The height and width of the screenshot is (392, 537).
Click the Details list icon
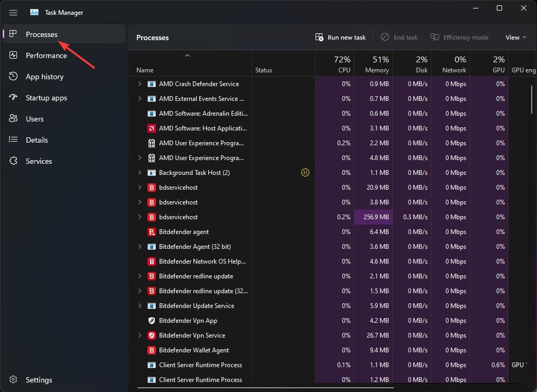pos(13,139)
